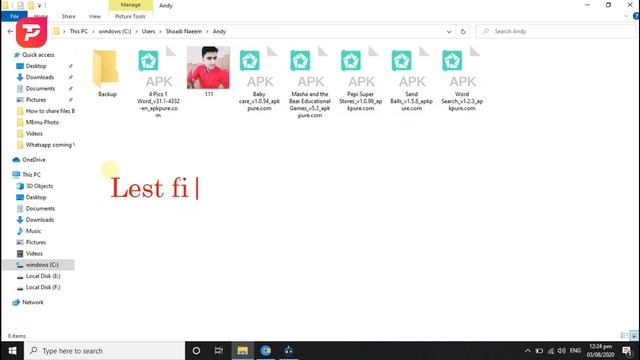
Task: Switch to details view layout
Action: (x=624, y=336)
